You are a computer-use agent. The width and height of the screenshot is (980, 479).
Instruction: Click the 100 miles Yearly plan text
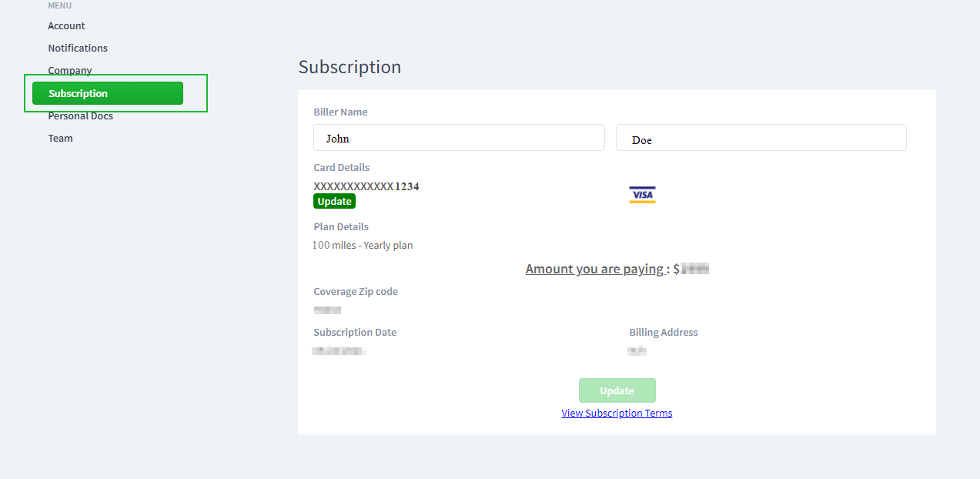point(363,245)
